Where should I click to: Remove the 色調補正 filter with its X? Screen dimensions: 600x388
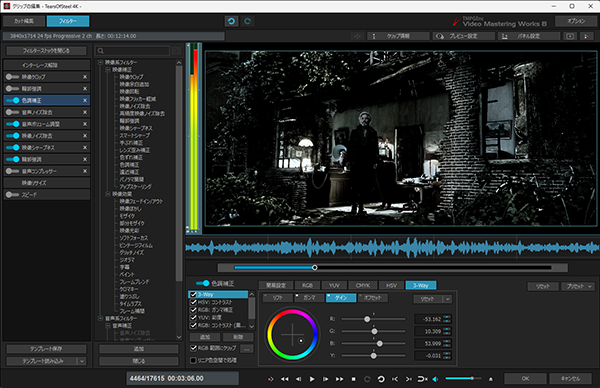(85, 100)
